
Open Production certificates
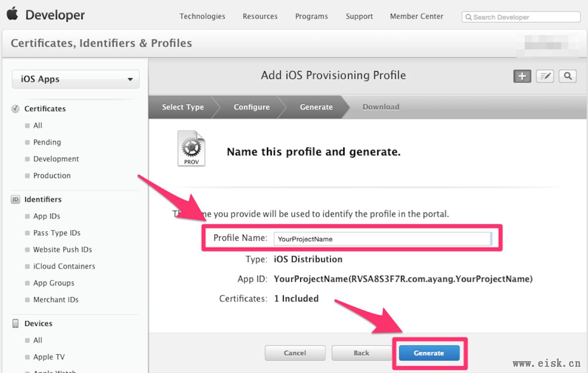52,175
